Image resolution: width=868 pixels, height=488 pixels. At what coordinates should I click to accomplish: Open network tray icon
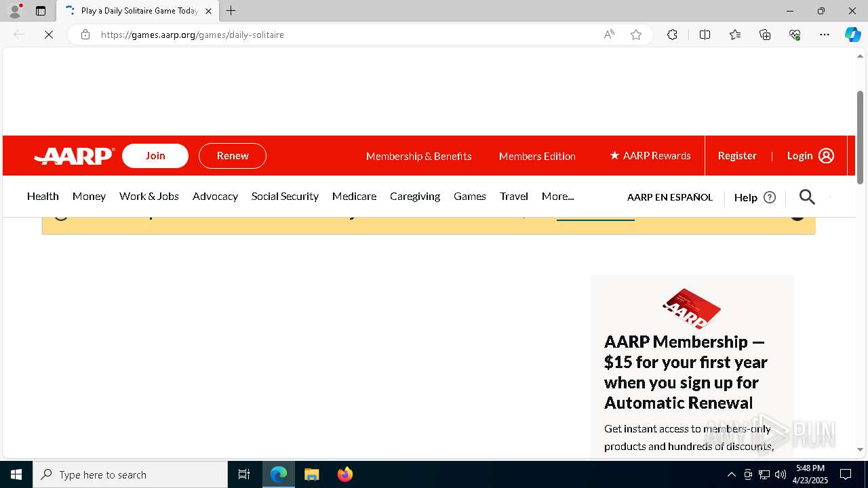(764, 474)
